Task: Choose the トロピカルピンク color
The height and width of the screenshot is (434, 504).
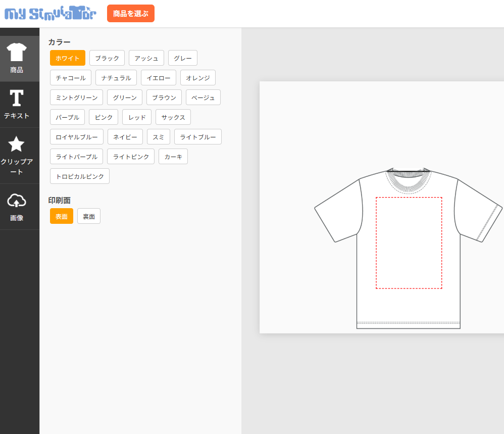Action: click(80, 176)
